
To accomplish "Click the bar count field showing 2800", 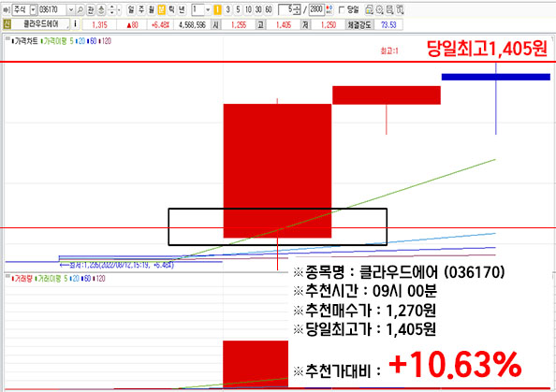I will coord(316,10).
